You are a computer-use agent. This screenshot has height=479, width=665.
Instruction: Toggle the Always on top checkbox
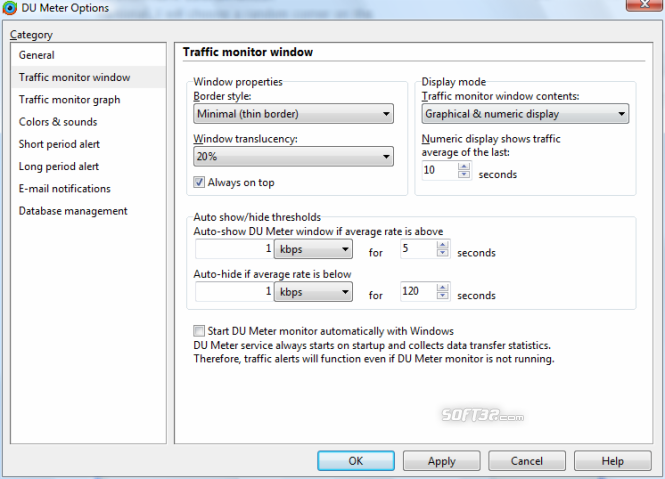[x=199, y=182]
